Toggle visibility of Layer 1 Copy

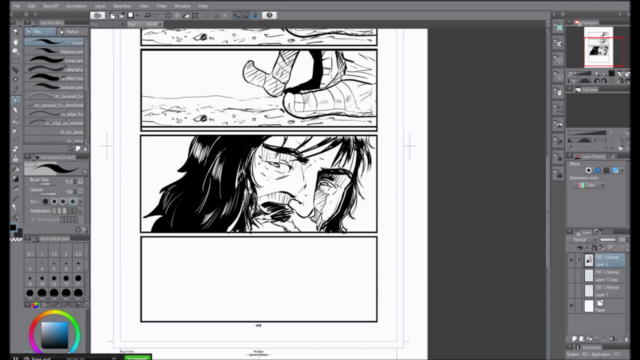(x=571, y=276)
